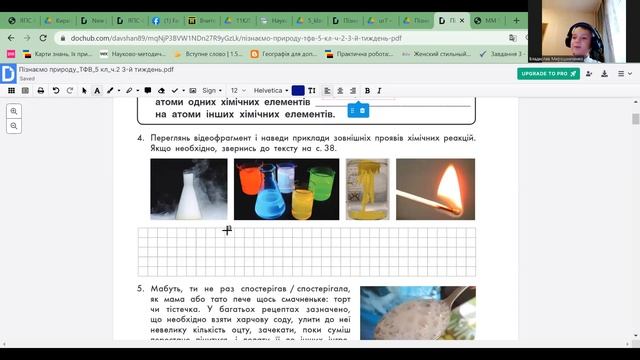Delete the selected text box via trash icon
This screenshot has width=640, height=360.
(x=362, y=111)
